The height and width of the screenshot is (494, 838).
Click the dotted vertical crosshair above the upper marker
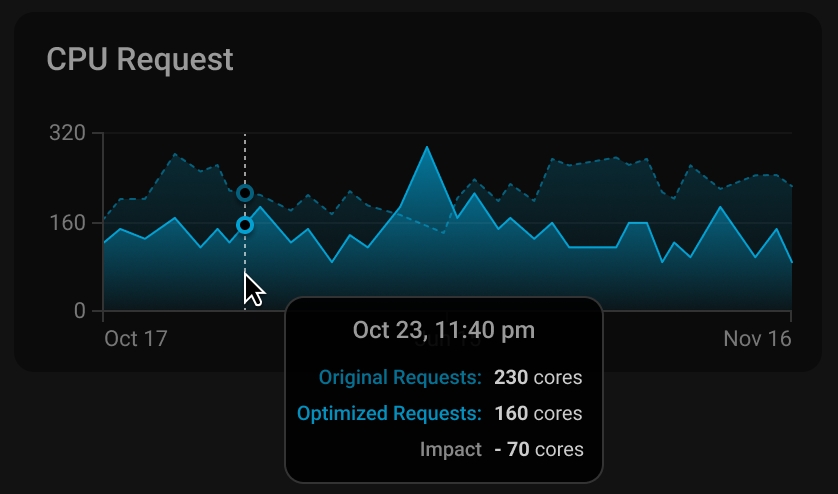[245, 160]
